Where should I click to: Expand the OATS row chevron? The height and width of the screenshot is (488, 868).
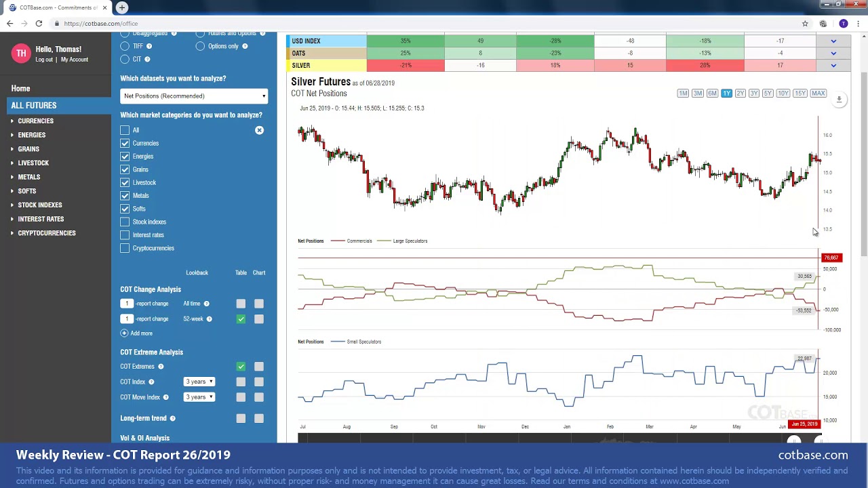(833, 54)
